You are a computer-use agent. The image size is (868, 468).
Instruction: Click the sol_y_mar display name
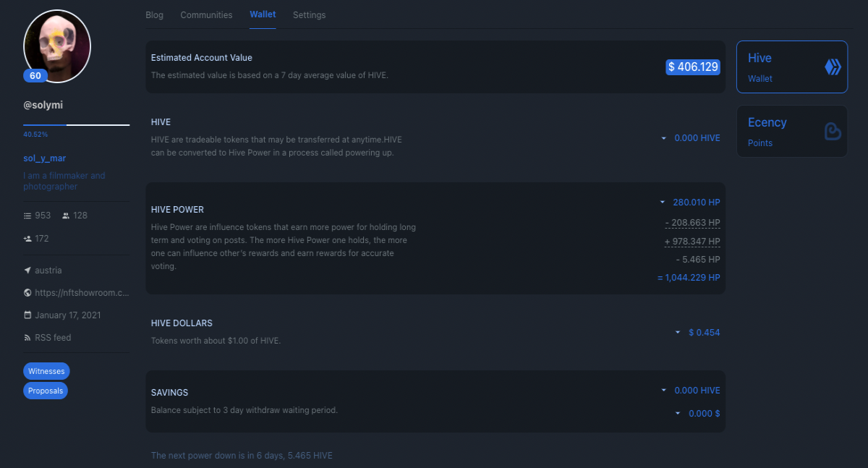(45, 158)
